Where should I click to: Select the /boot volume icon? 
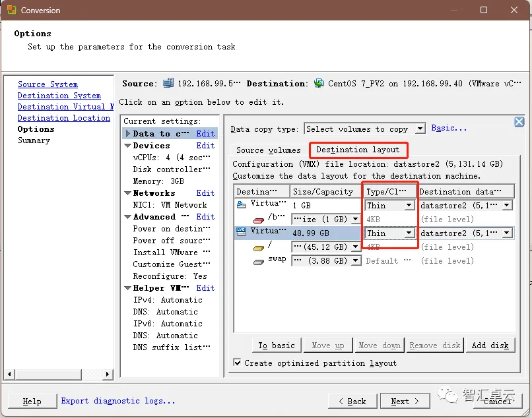(x=259, y=221)
